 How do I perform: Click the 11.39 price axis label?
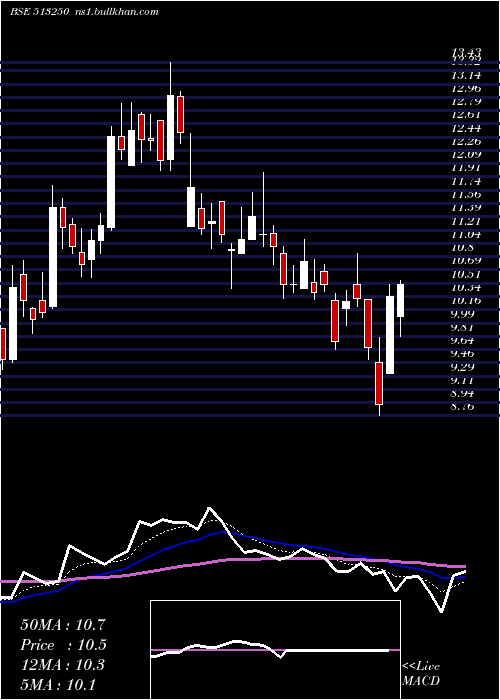pos(466,208)
